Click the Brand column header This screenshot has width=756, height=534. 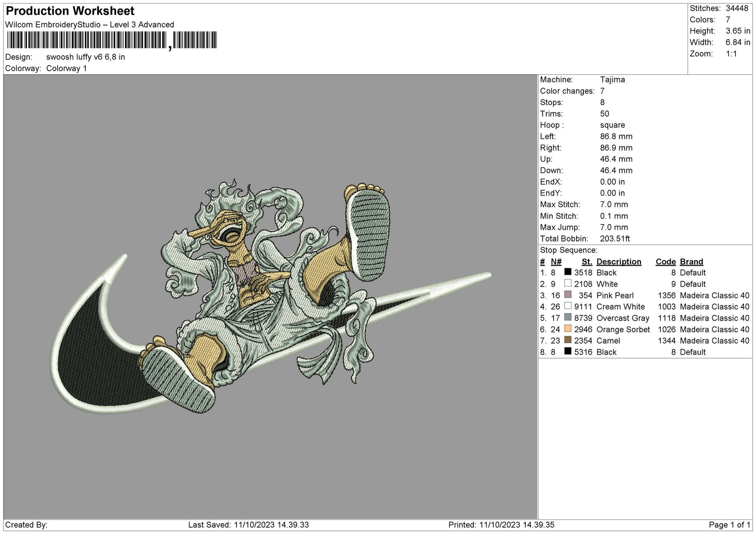[x=691, y=262]
